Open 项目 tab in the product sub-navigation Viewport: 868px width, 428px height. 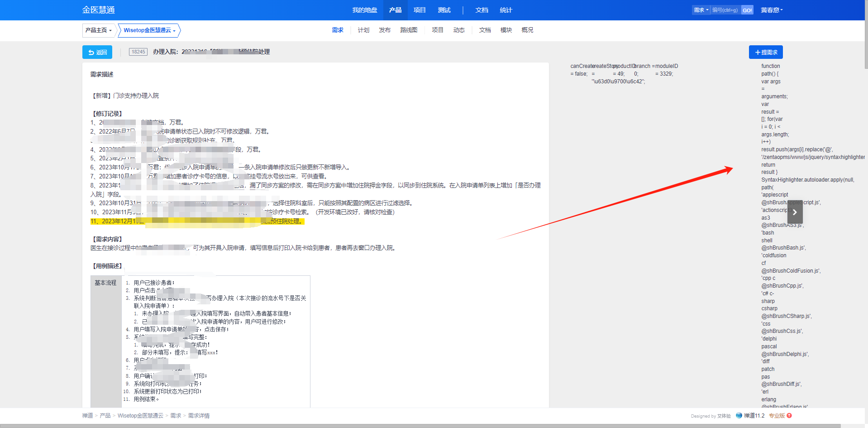pyautogui.click(x=438, y=30)
